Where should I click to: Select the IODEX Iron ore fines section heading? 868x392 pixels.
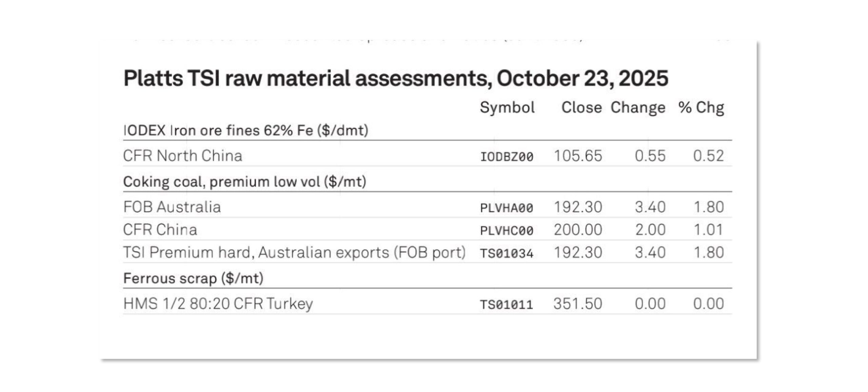click(x=245, y=131)
